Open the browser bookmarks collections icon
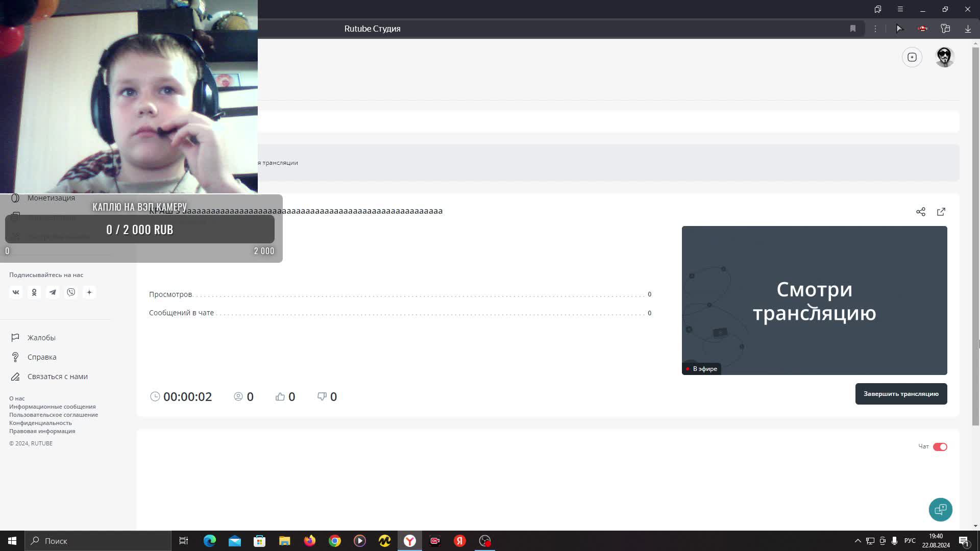Screen dimensions: 980x551 tap(878, 9)
